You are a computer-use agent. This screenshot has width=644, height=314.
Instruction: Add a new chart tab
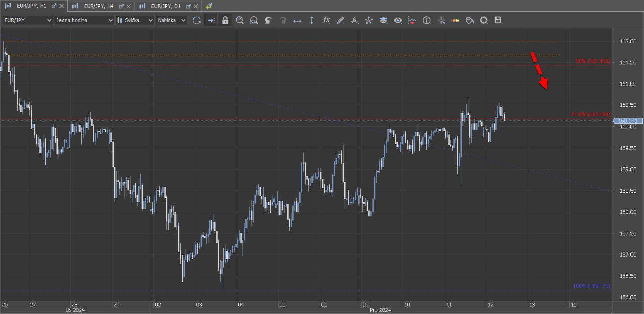click(209, 6)
